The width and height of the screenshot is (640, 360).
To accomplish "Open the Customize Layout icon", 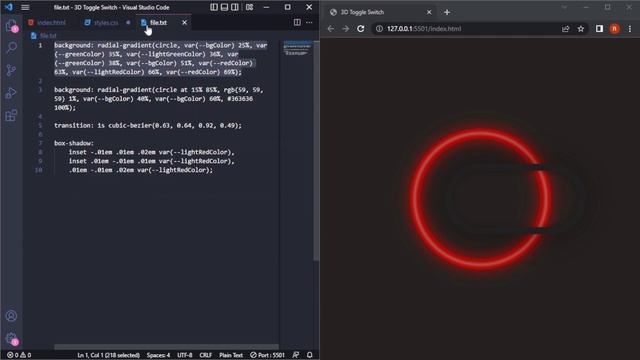I will [x=249, y=7].
